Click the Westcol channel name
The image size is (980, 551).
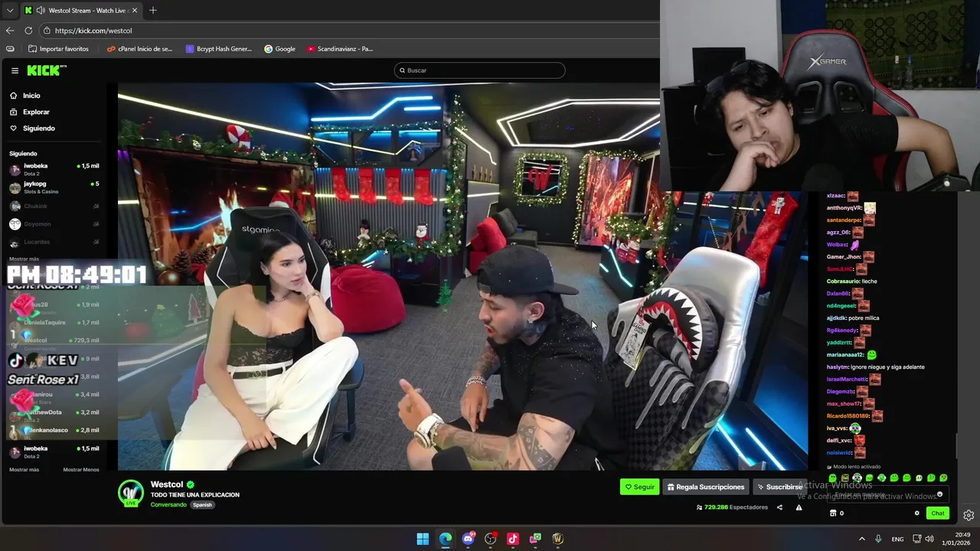167,484
